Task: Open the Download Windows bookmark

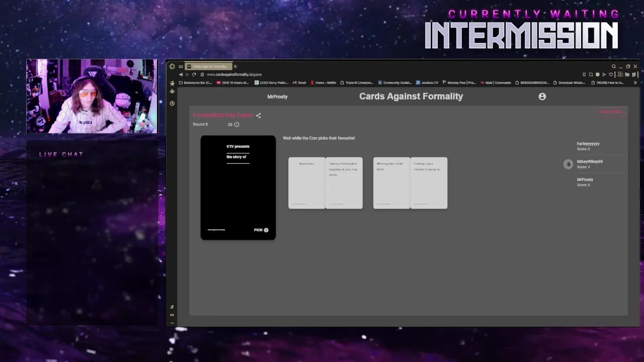Action: point(569,82)
